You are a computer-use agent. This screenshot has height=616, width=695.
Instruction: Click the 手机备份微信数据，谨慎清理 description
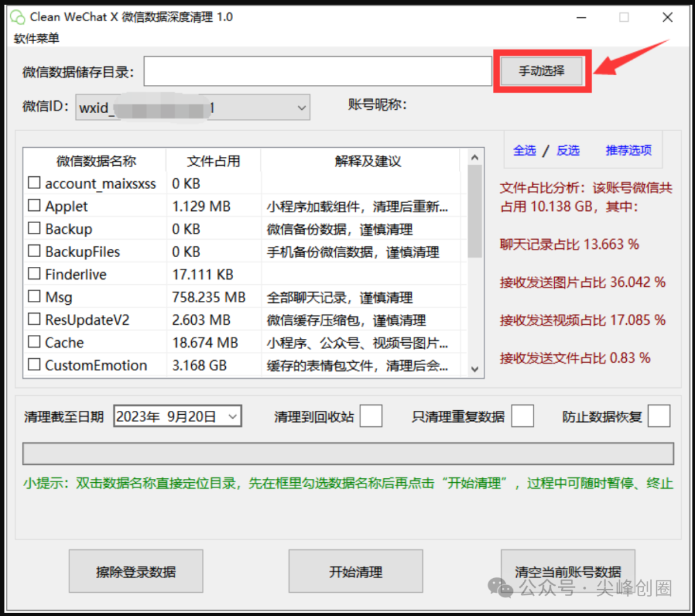[353, 252]
